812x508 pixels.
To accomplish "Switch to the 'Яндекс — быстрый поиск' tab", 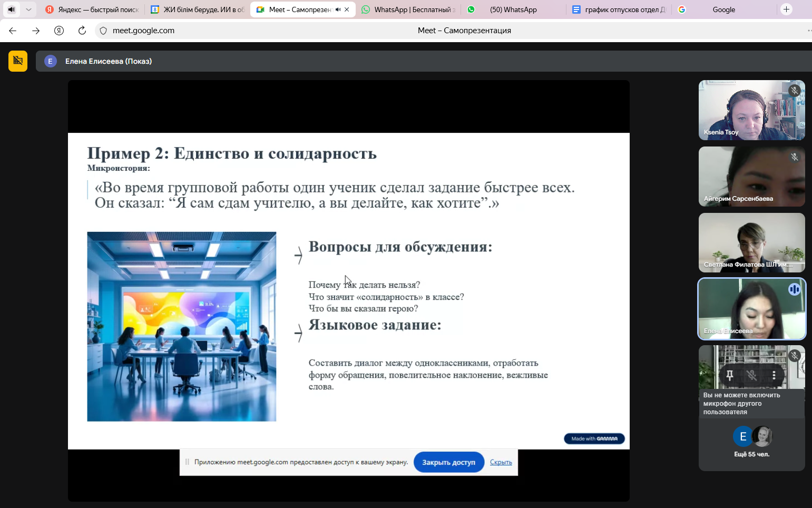I will click(x=93, y=9).
